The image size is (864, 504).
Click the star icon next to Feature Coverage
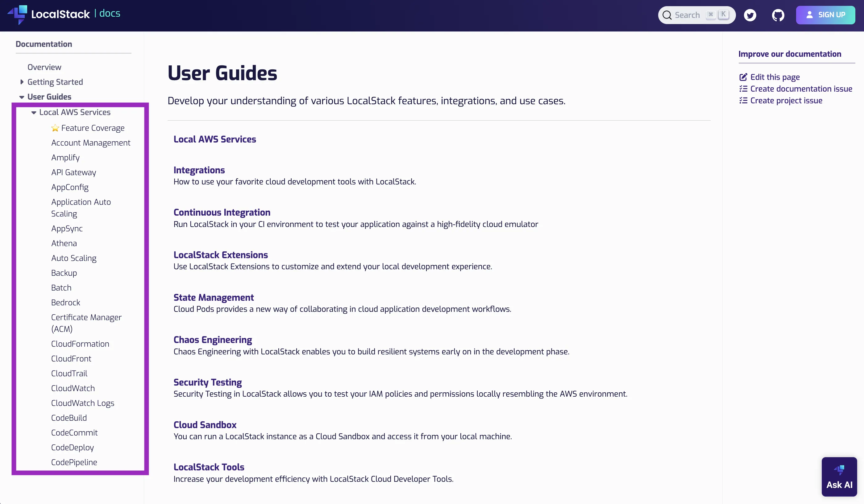(55, 128)
